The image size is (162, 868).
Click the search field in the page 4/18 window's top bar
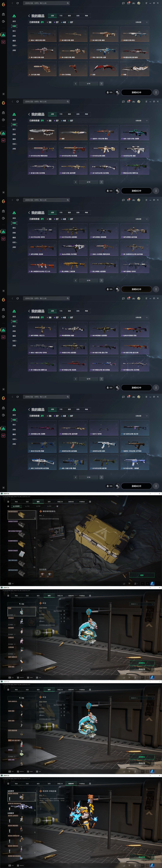[46, 101]
